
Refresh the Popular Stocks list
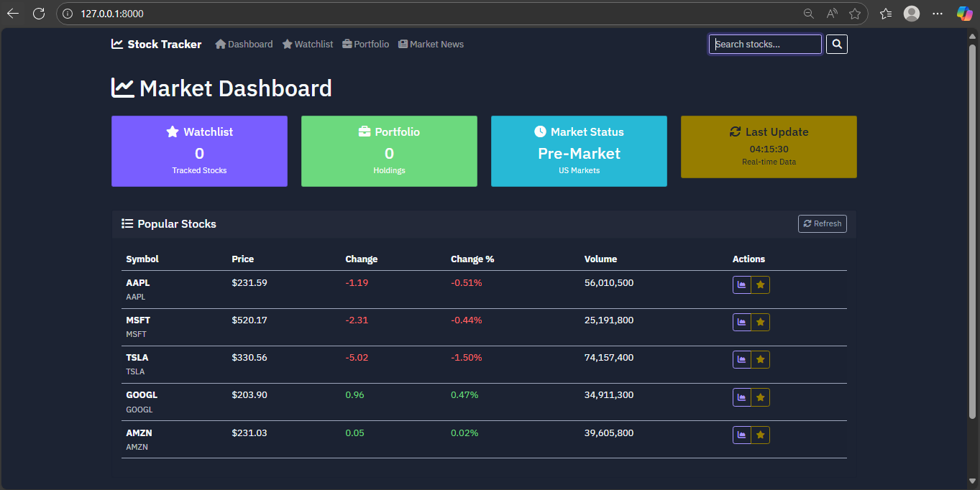823,223
